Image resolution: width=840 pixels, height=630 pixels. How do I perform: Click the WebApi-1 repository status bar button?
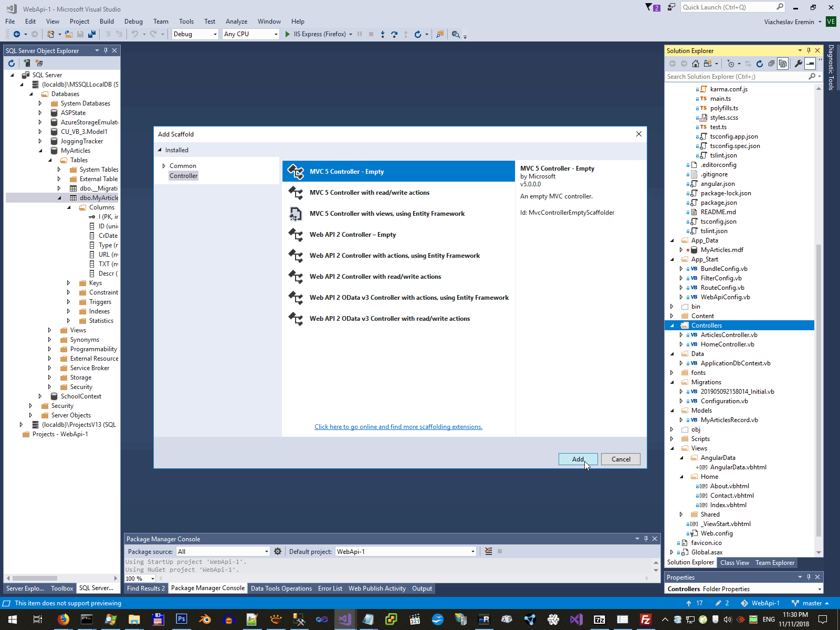pyautogui.click(x=760, y=603)
